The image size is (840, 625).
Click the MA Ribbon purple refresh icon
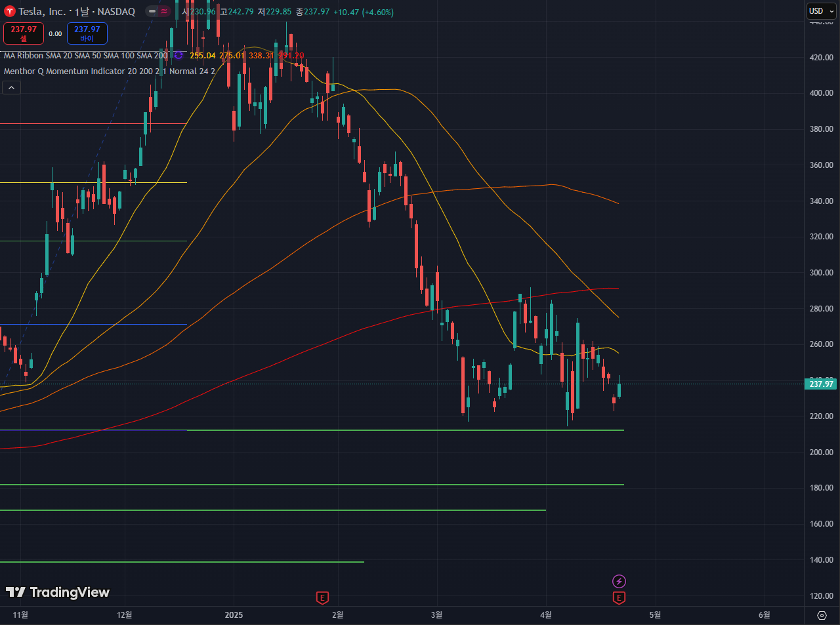pyautogui.click(x=178, y=56)
